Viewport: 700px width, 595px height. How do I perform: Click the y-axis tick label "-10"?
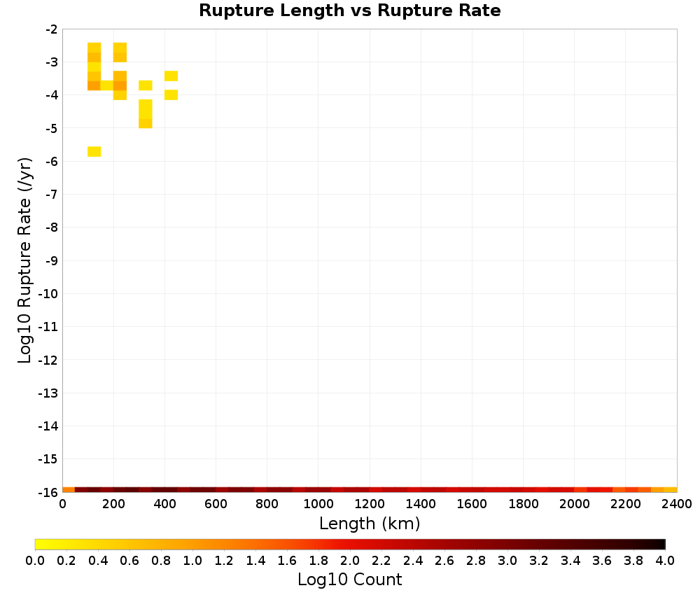click(48, 294)
